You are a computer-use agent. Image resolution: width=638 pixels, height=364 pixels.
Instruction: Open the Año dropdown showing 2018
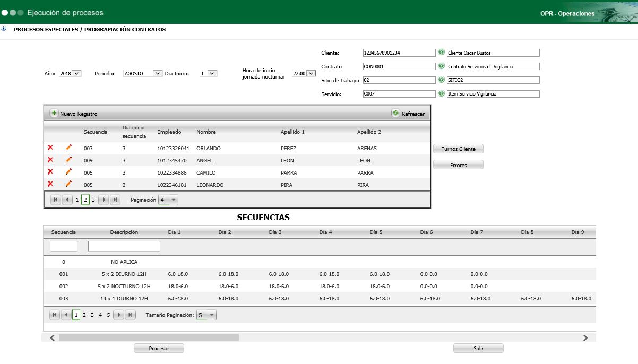70,74
